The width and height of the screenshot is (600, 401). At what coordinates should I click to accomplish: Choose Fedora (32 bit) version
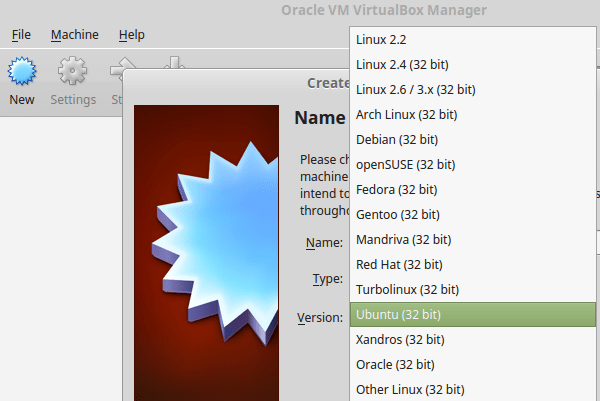point(473,190)
